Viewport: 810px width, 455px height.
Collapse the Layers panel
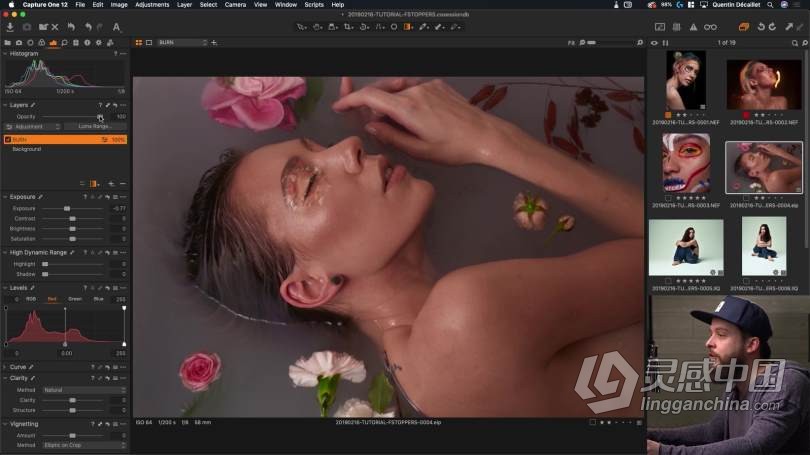tap(5, 105)
